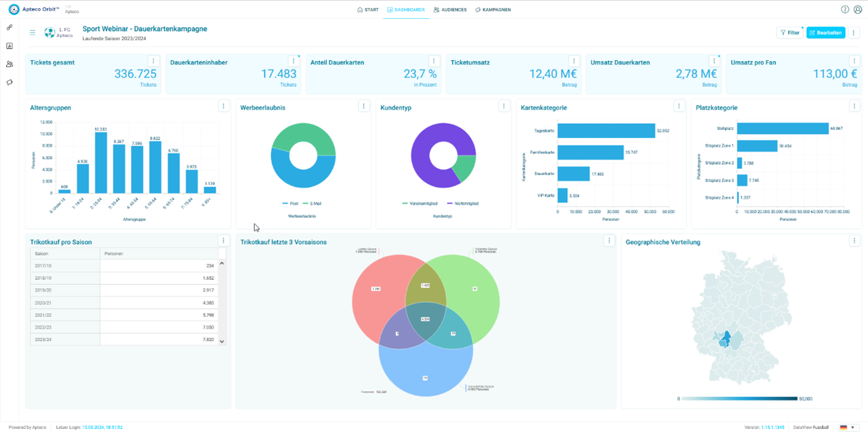Image resolution: width=868 pixels, height=432 pixels.
Task: Open the collections link icon in left sidebar
Action: point(9,28)
